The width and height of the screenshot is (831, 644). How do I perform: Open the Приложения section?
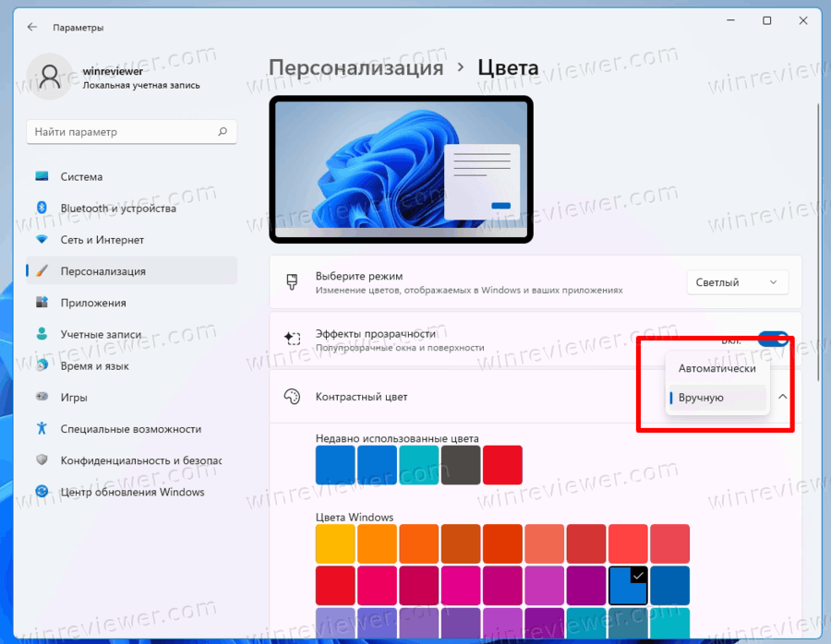(x=131, y=303)
